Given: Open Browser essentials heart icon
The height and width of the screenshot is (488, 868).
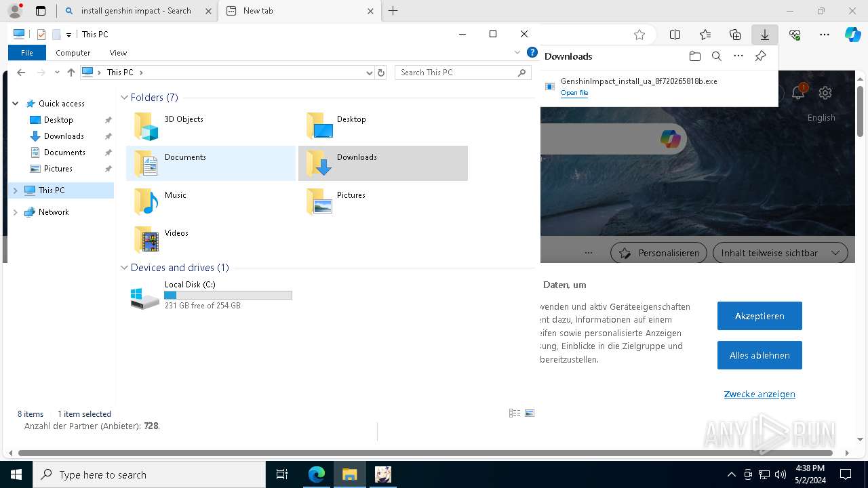Looking at the screenshot, I should [x=795, y=35].
